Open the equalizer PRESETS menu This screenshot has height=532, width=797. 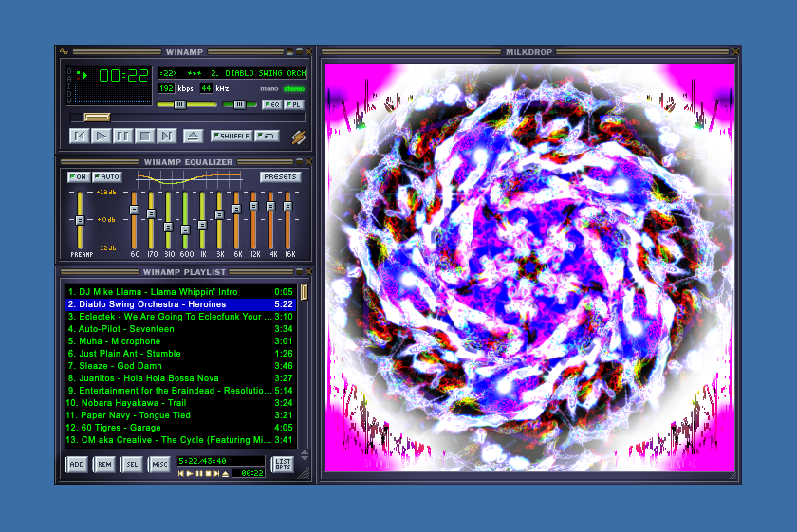tap(280, 176)
